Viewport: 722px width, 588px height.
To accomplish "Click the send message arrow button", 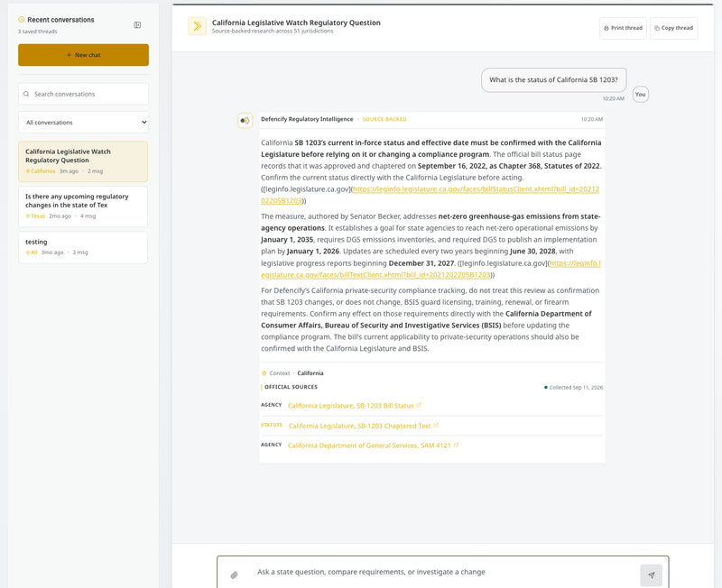I will [651, 575].
